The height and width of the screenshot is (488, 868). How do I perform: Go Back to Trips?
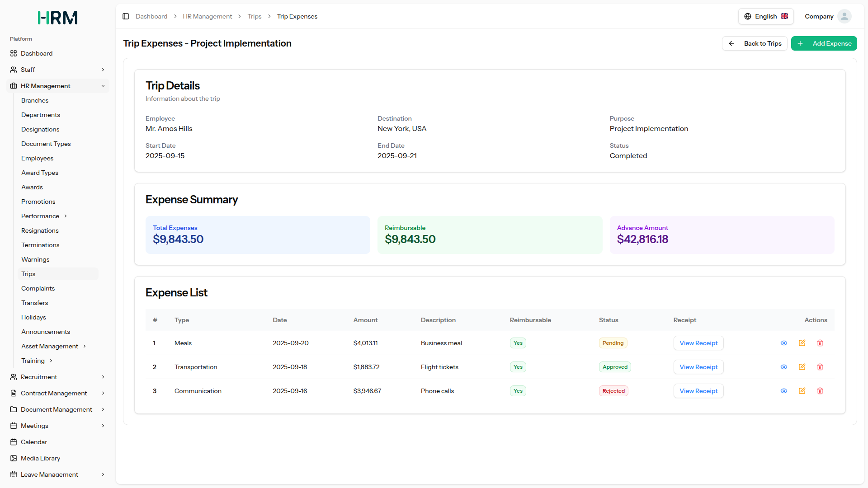coord(755,43)
